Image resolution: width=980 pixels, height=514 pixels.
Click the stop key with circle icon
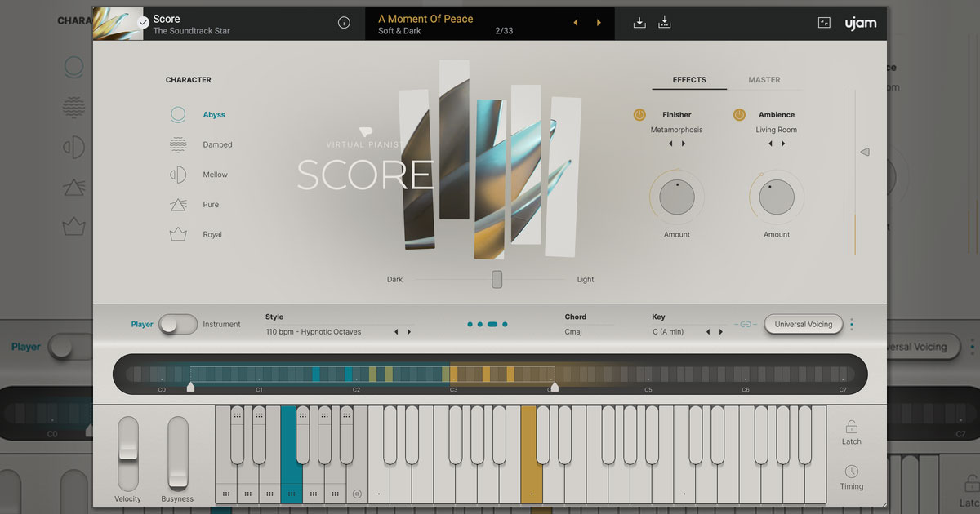coord(357,494)
